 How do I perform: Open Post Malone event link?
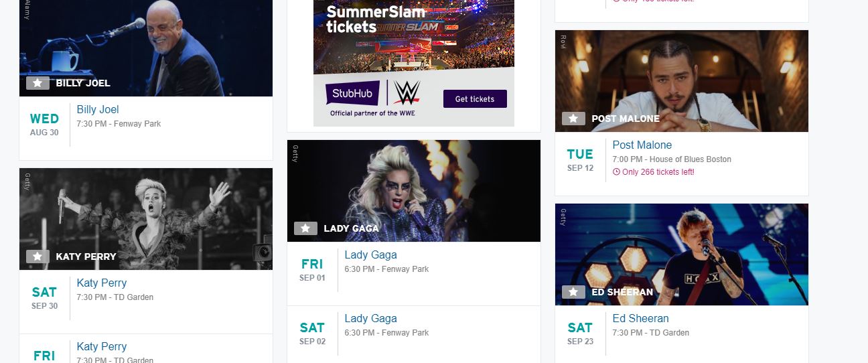[x=642, y=145]
